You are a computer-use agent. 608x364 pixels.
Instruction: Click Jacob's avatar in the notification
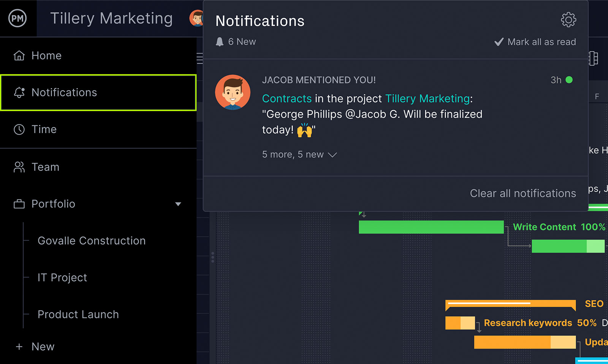pos(233,92)
